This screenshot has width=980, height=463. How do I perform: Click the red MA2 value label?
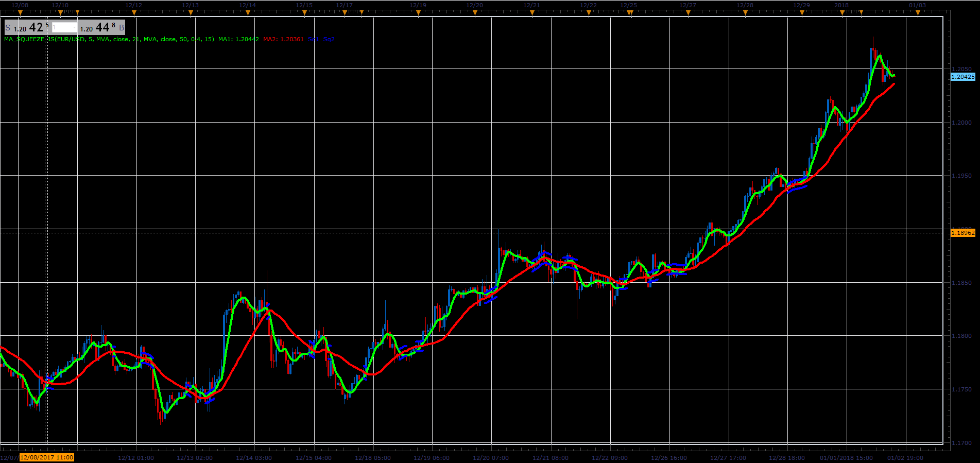(x=283, y=39)
